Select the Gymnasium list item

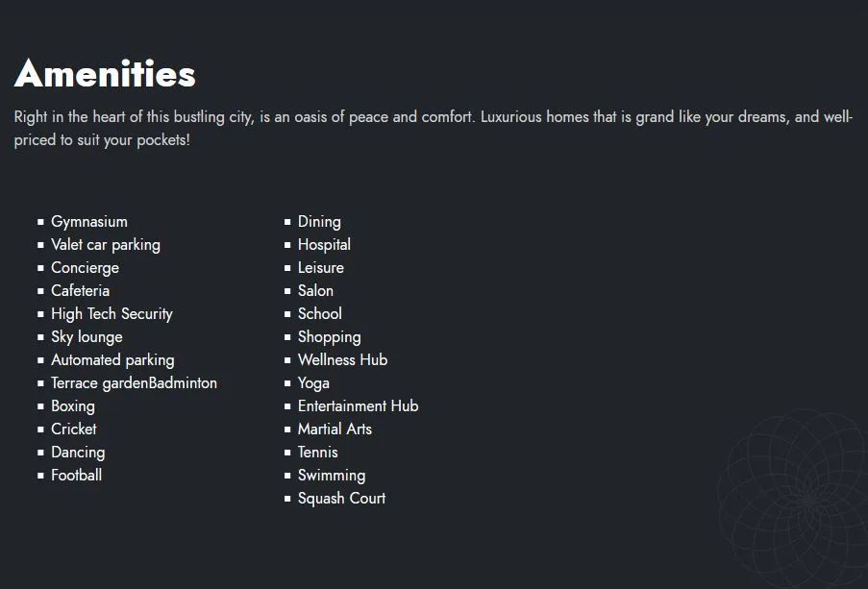click(89, 221)
